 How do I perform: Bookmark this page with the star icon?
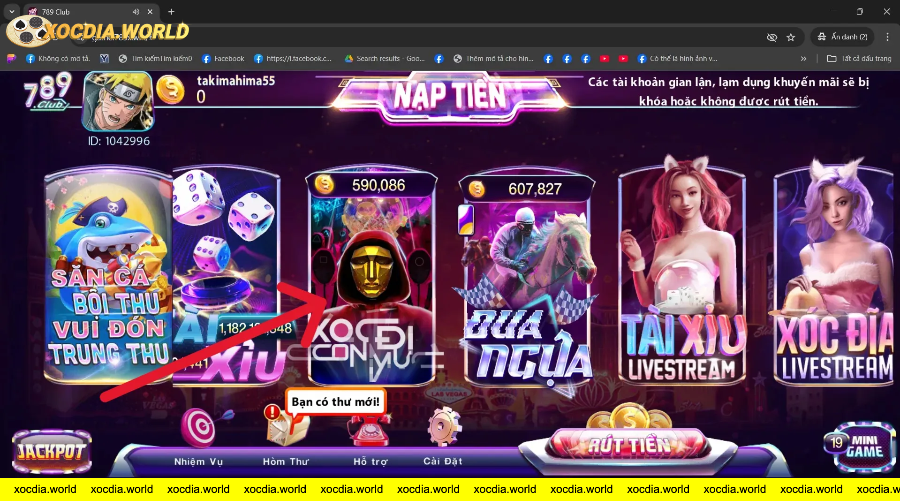point(790,37)
